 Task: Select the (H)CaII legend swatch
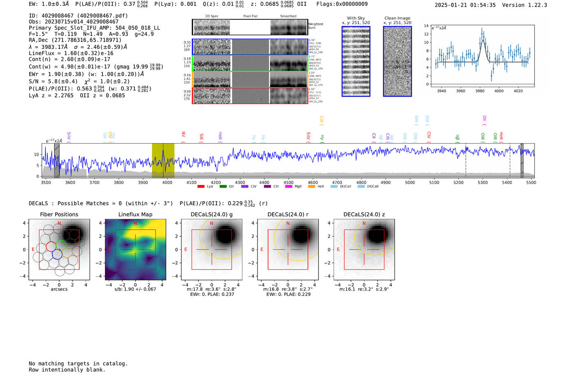coord(361,186)
